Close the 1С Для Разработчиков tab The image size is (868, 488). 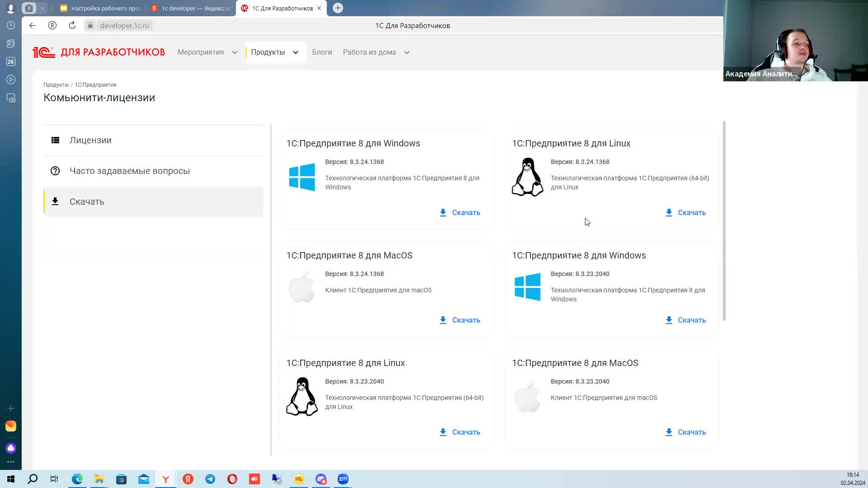(319, 8)
